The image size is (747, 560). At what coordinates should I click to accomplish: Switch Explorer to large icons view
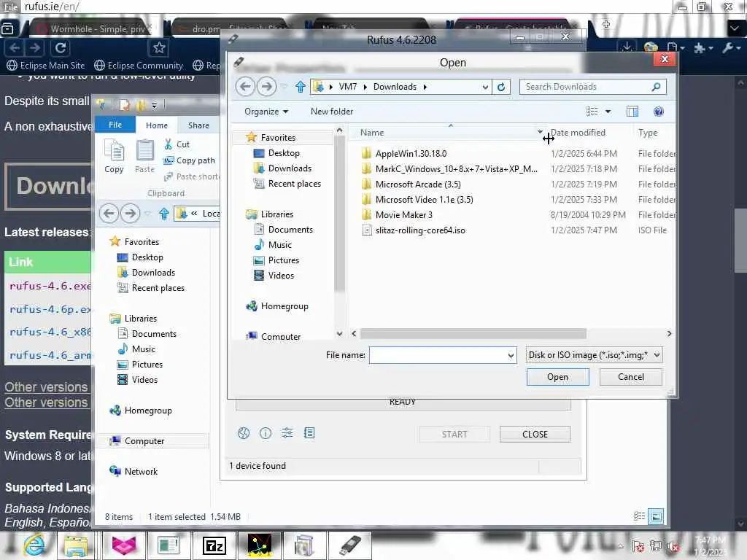[656, 516]
